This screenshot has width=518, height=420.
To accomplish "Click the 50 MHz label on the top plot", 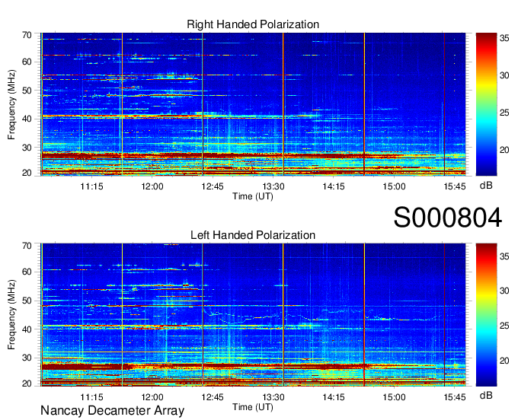I will (27, 91).
